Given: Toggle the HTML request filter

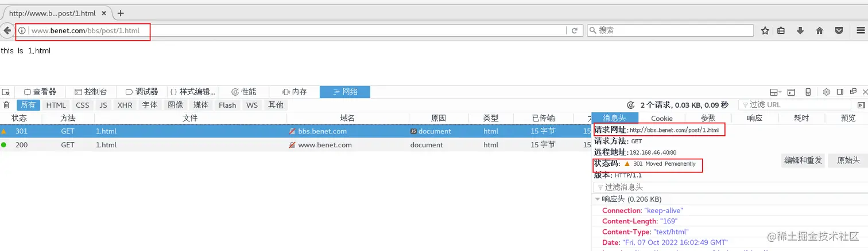Looking at the screenshot, I should click(56, 105).
